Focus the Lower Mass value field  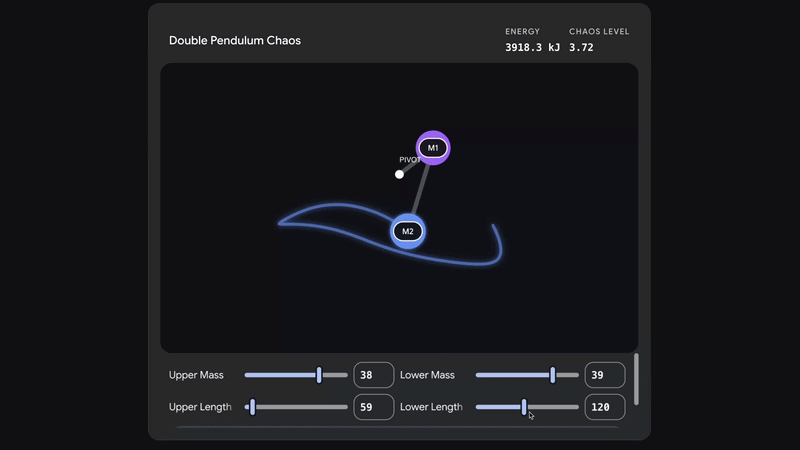[604, 375]
